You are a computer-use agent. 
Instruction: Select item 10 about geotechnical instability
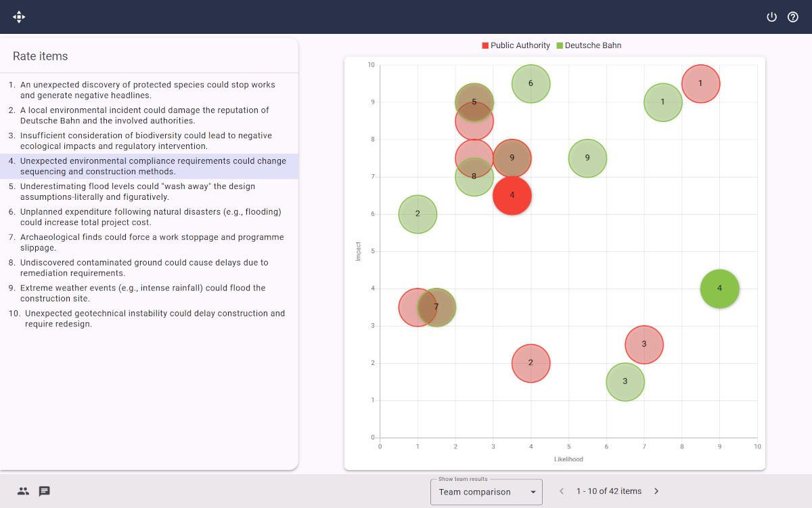(x=149, y=318)
